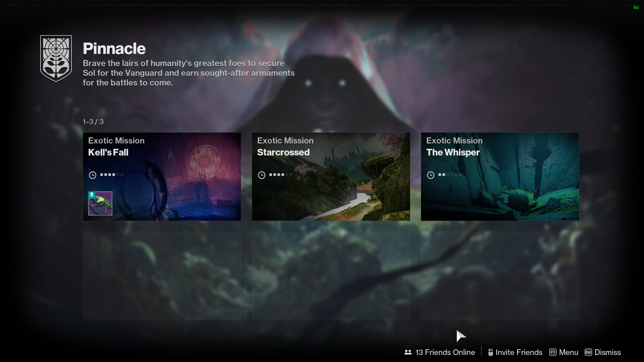Screen dimensions: 644x362
Task: Open the 13 Friends Online roster
Action: point(440,352)
